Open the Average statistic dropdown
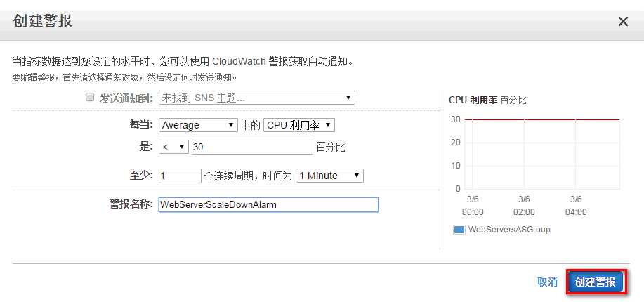Viewport: 644px width, 302px height. tap(198, 125)
